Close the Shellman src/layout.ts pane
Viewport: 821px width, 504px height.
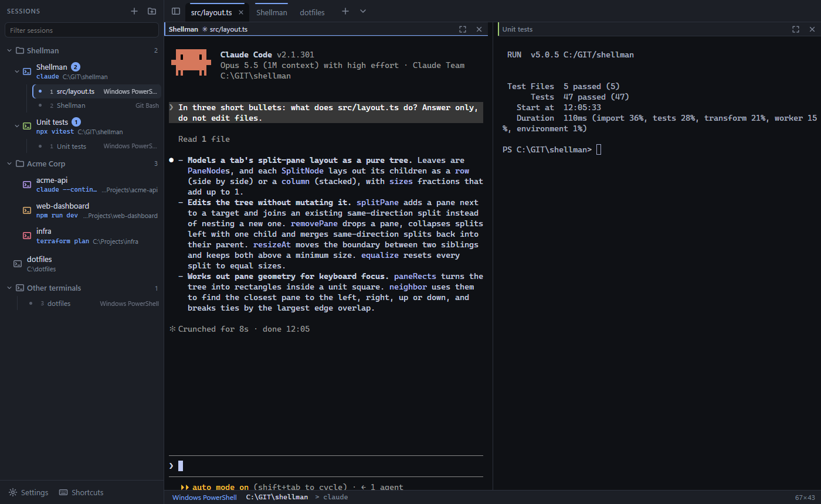(479, 29)
